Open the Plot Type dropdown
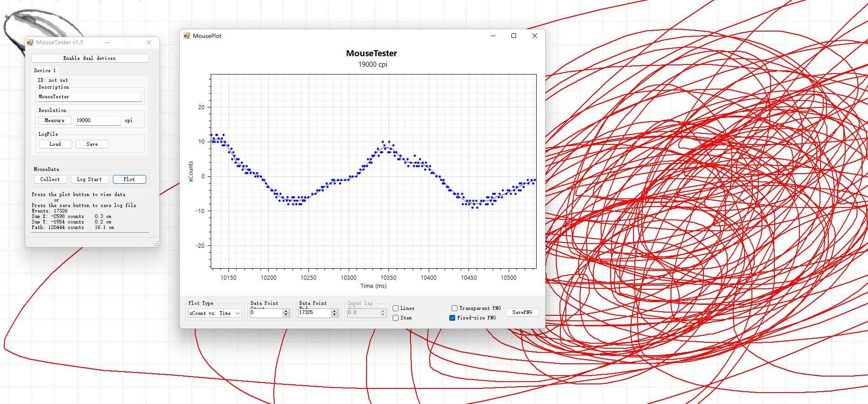 (x=215, y=313)
